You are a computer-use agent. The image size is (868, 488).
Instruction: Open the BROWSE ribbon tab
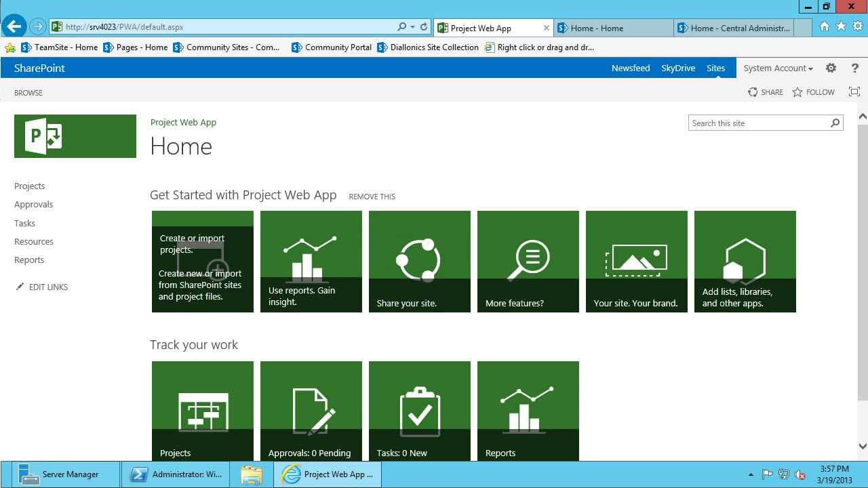point(28,93)
